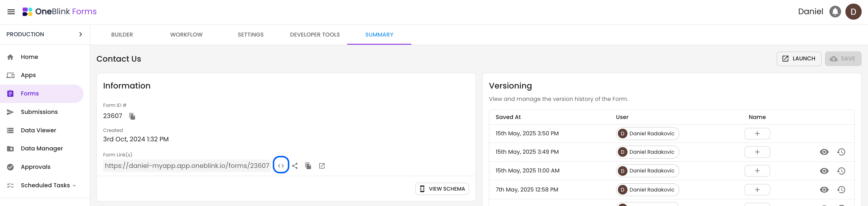Viewport: 868px width, 206px height.
Task: Add a name to the 7th May 12:58 PM version
Action: pos(757,190)
